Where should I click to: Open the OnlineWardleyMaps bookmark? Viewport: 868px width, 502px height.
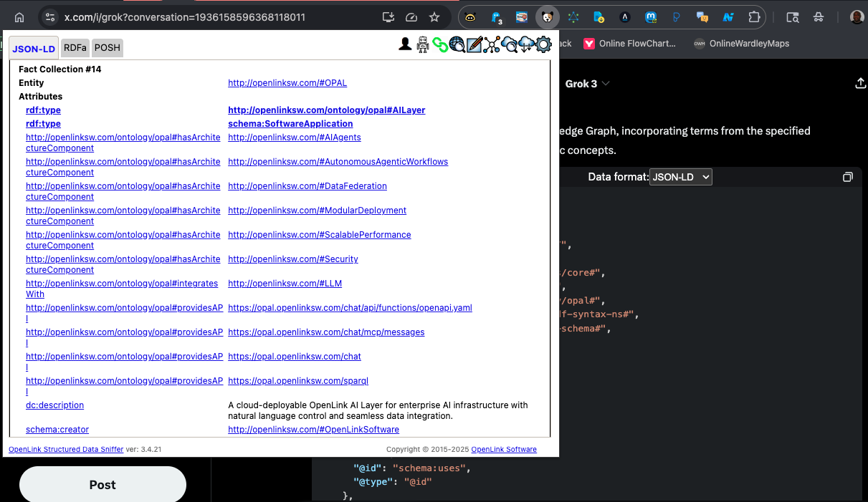coord(741,44)
